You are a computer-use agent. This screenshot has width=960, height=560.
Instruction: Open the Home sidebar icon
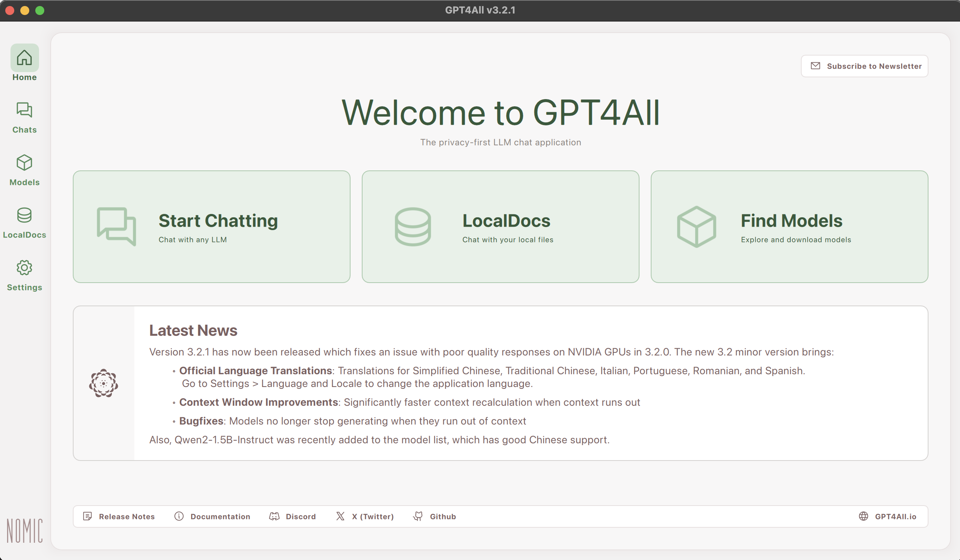(x=24, y=58)
